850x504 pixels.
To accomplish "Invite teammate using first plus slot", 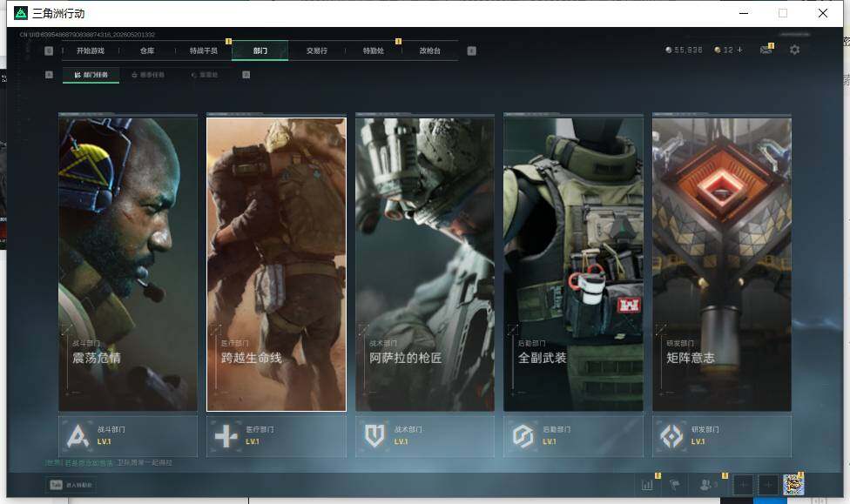I will pos(743,485).
